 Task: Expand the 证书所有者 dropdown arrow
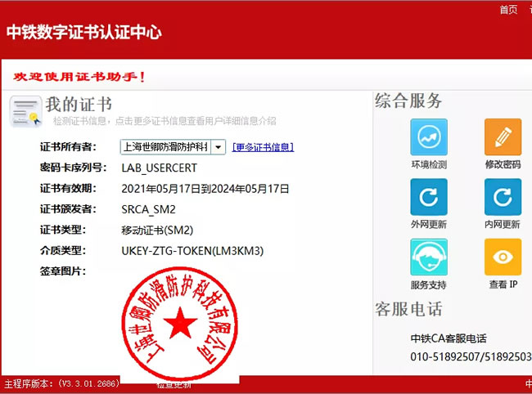219,147
